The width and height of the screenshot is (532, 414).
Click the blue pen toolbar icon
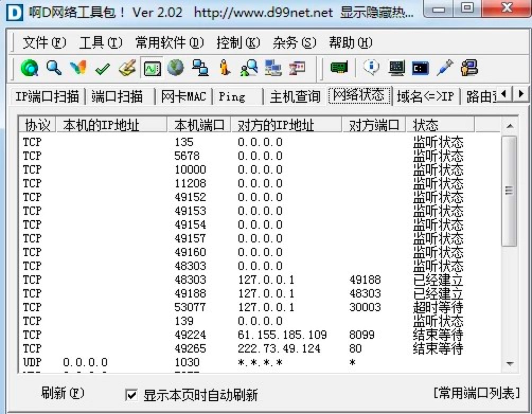tap(445, 67)
